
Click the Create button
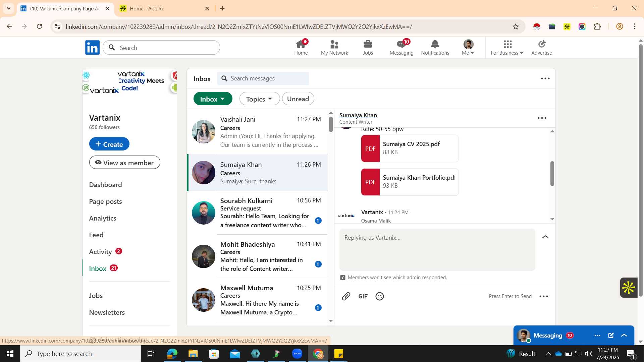pos(109,144)
